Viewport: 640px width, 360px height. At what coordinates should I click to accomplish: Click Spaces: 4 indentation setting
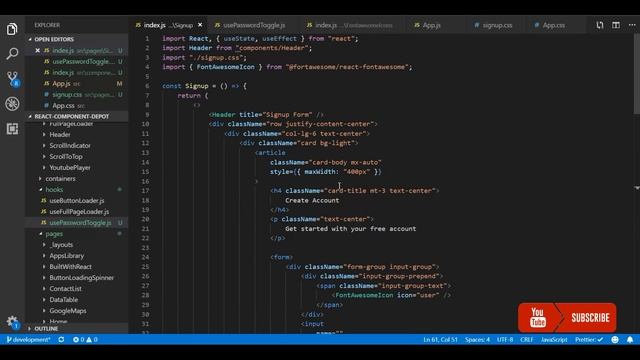pyautogui.click(x=477, y=340)
